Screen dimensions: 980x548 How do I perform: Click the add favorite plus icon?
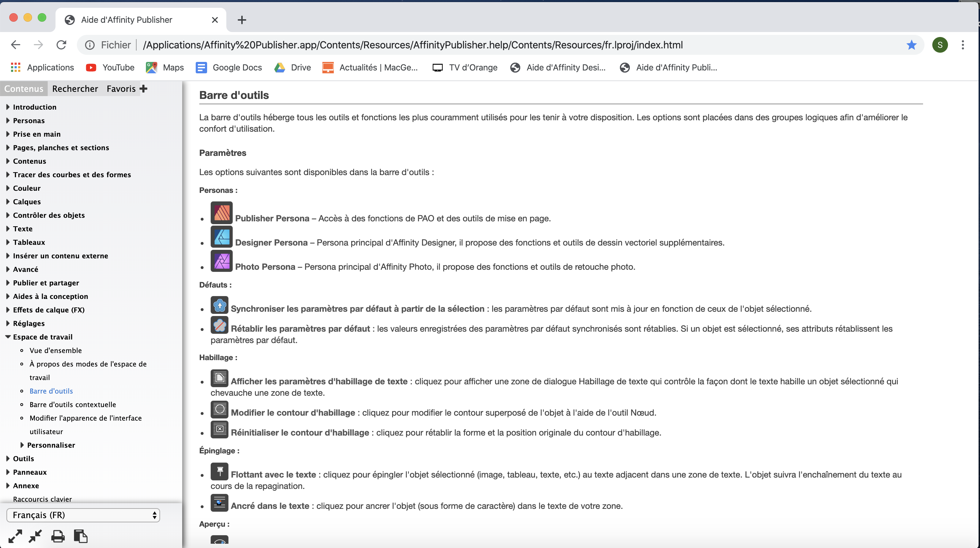(143, 89)
